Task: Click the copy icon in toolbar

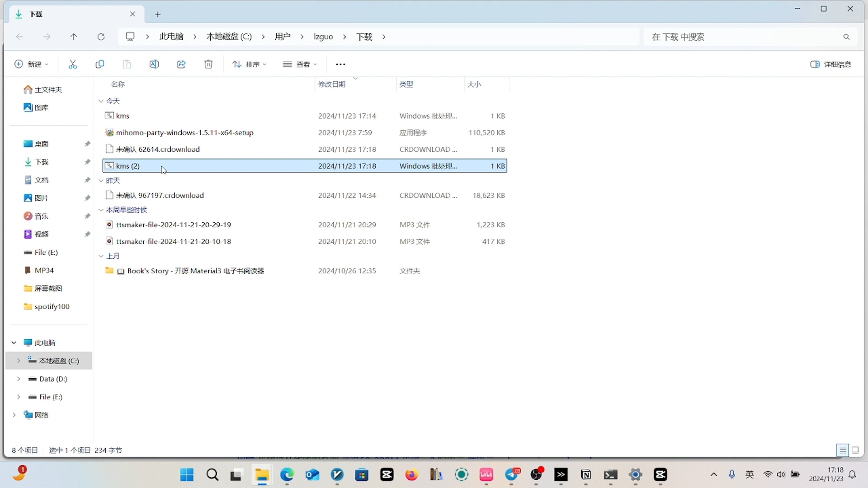Action: click(99, 64)
